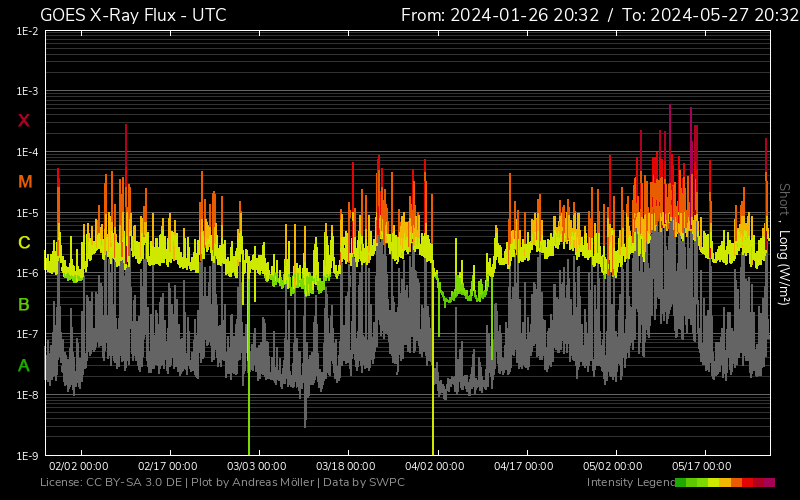Click the GOES X-Ray Flux - UTC title
Image resolution: width=800 pixels, height=500 pixels.
coord(133,15)
